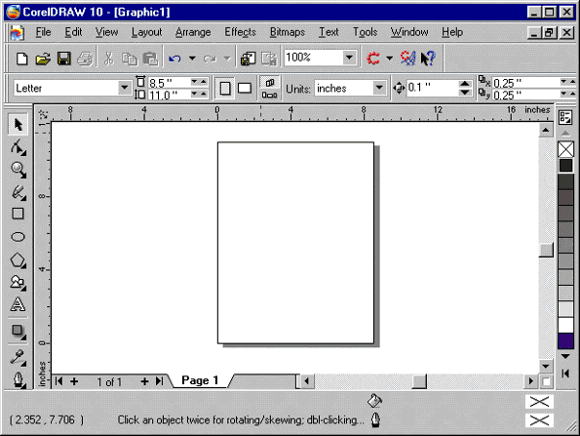The image size is (580, 436).
Task: Toggle portrait page orientation
Action: click(x=225, y=88)
